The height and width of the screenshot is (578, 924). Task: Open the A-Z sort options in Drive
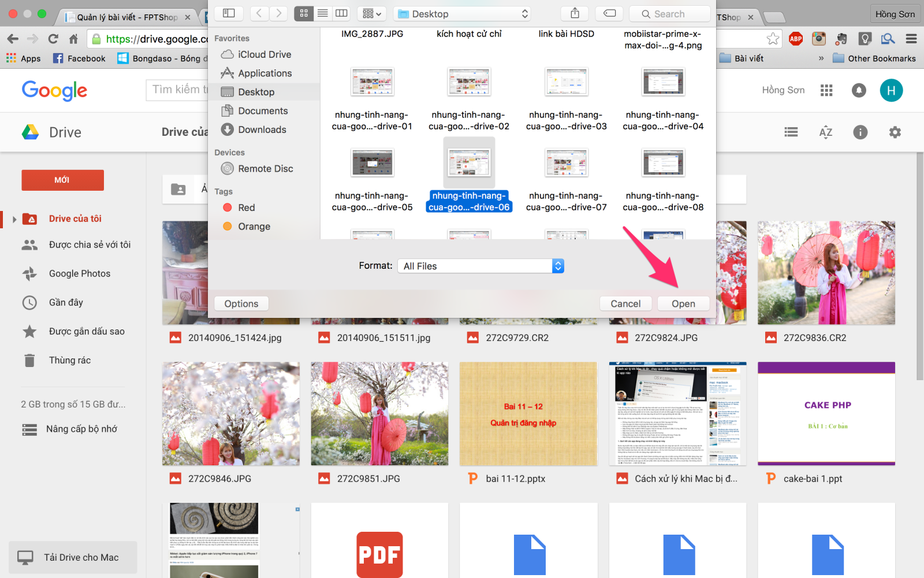pos(826,132)
